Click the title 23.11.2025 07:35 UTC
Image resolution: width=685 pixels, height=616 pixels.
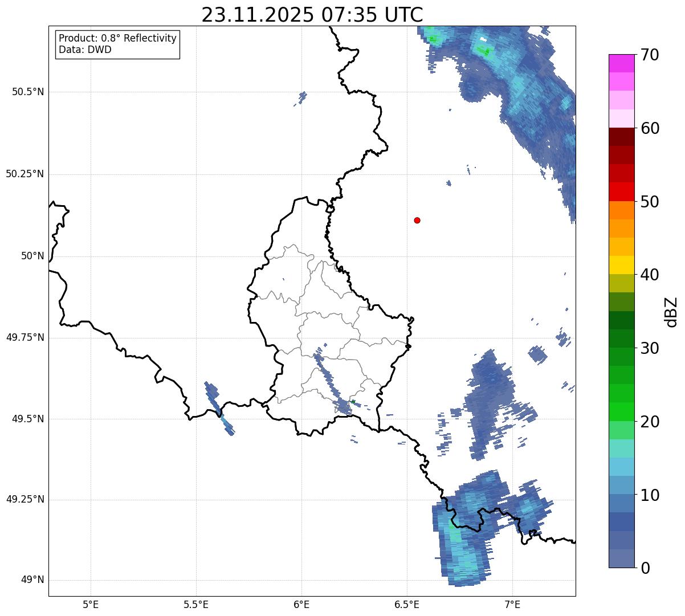[312, 14]
